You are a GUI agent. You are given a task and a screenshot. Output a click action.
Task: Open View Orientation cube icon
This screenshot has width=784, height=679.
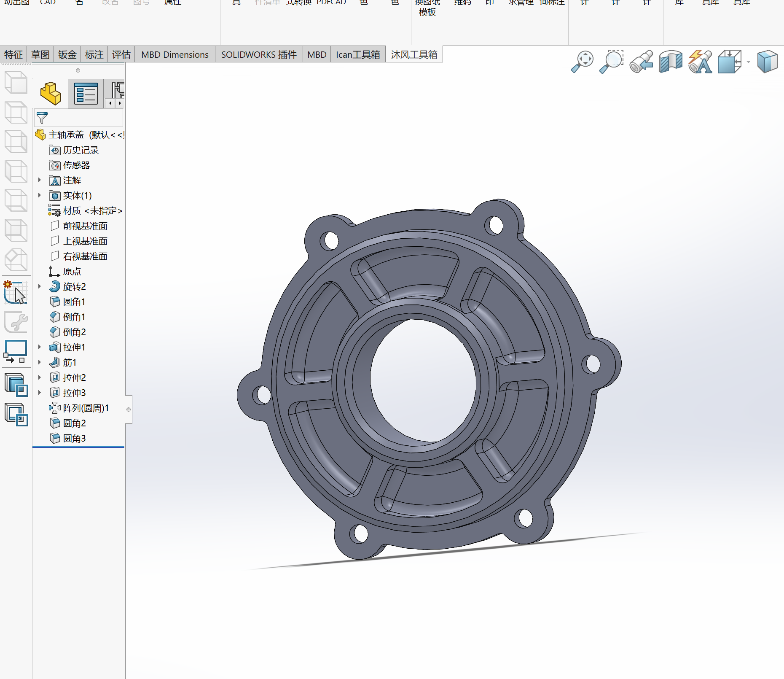click(x=730, y=62)
